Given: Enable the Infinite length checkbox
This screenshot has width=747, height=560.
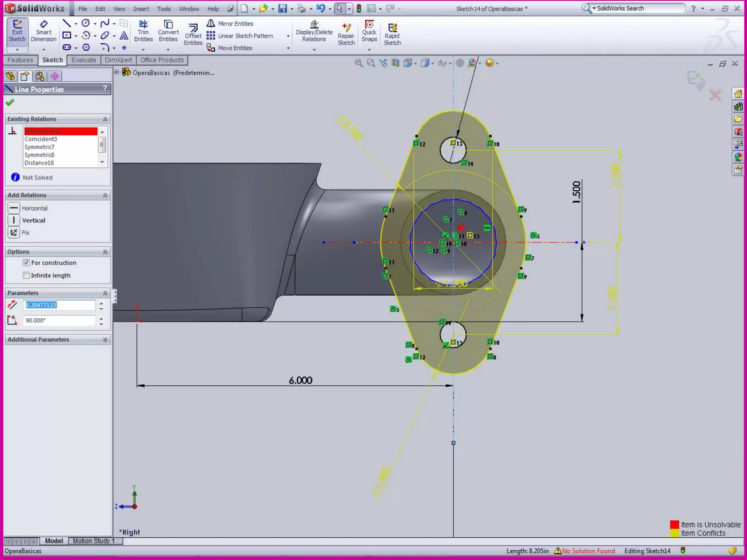Looking at the screenshot, I should click(x=26, y=275).
